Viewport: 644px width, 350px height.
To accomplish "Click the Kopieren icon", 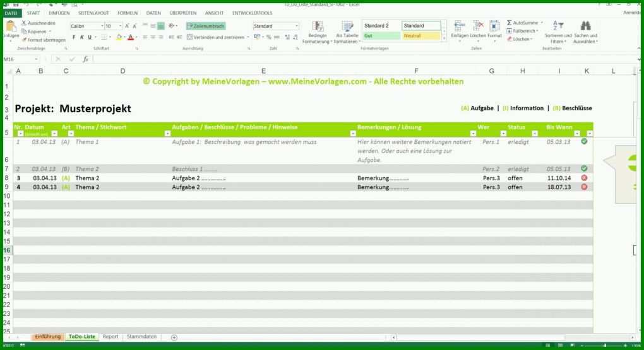I will 24,32.
